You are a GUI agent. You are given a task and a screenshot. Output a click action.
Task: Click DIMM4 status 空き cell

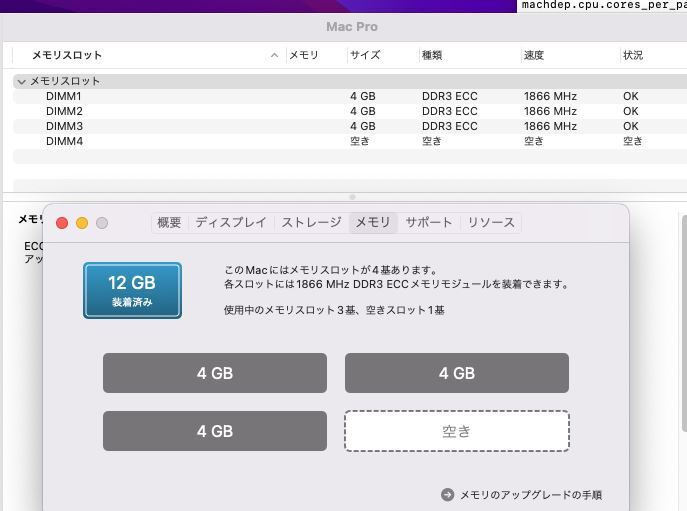[633, 141]
